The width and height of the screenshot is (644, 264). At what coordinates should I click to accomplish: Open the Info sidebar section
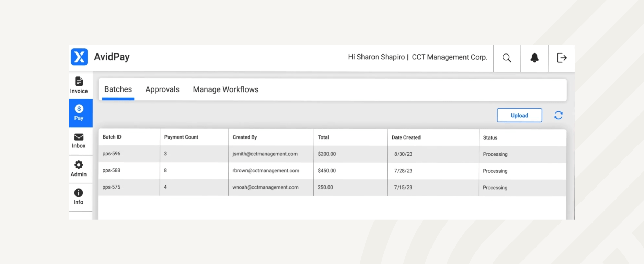pyautogui.click(x=79, y=197)
